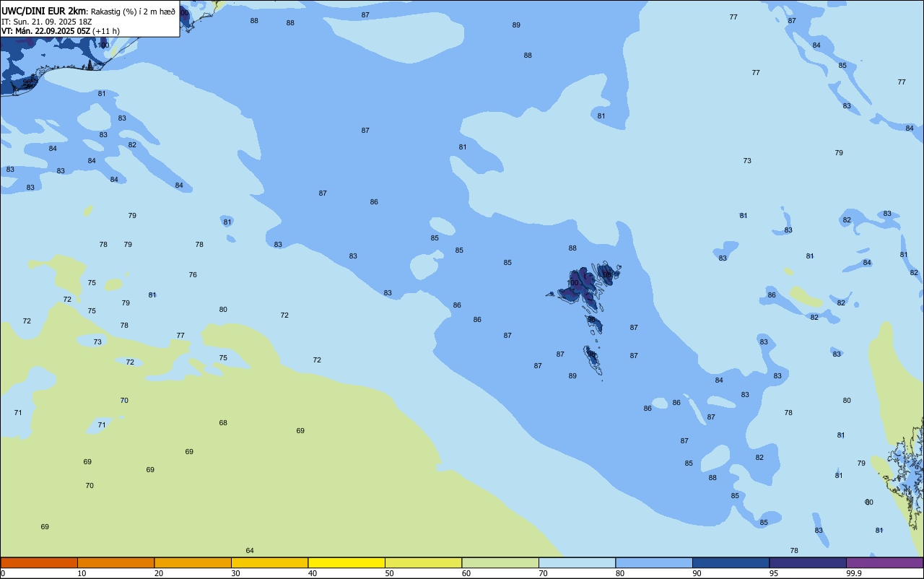Click the 30–40 golden legend swatch
The image size is (924, 579).
tap(269, 562)
